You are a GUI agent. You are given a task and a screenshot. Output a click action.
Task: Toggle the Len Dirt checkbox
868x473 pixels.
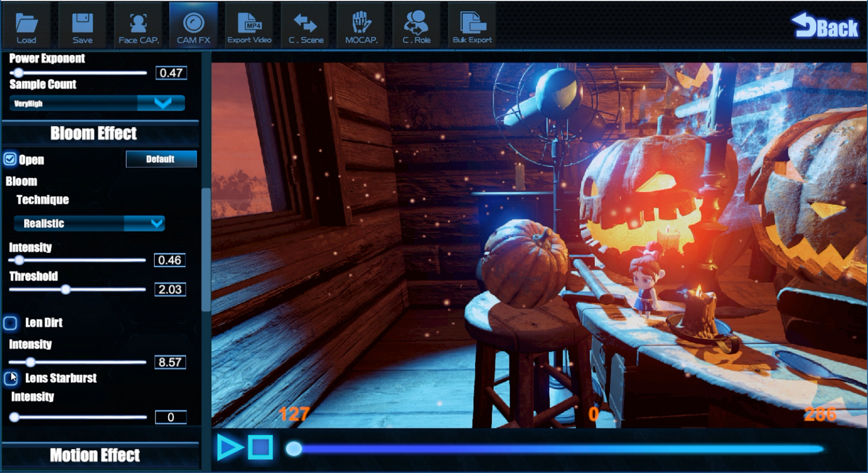click(x=11, y=323)
